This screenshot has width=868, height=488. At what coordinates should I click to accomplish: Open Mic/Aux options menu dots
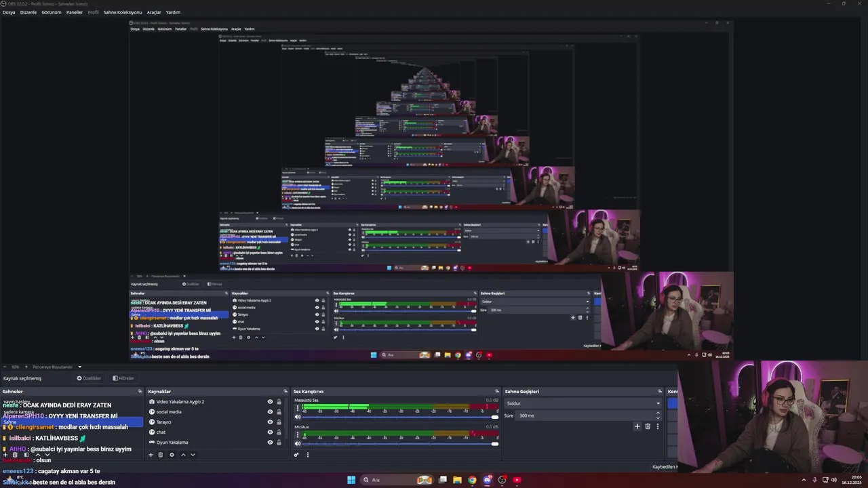(x=297, y=434)
